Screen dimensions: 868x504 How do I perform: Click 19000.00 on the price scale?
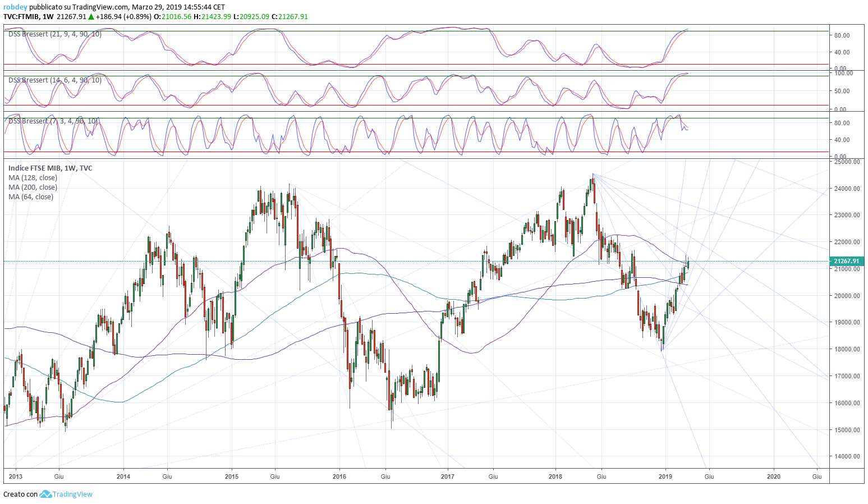(847, 322)
